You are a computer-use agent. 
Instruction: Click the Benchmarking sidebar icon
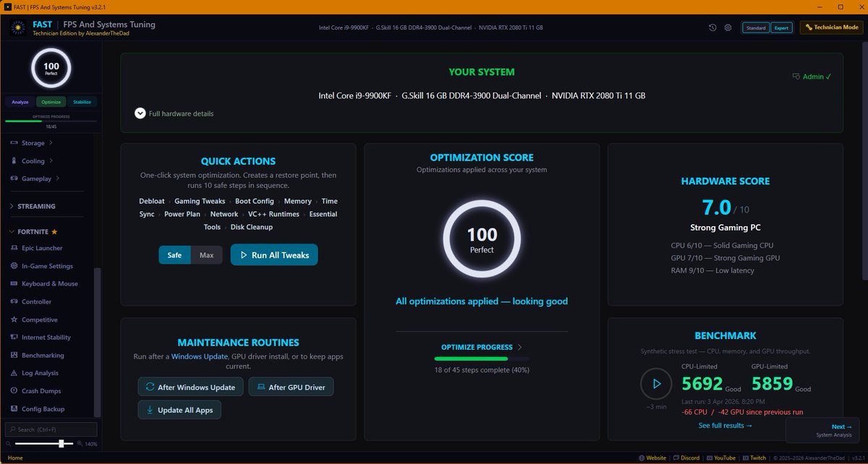(14, 356)
